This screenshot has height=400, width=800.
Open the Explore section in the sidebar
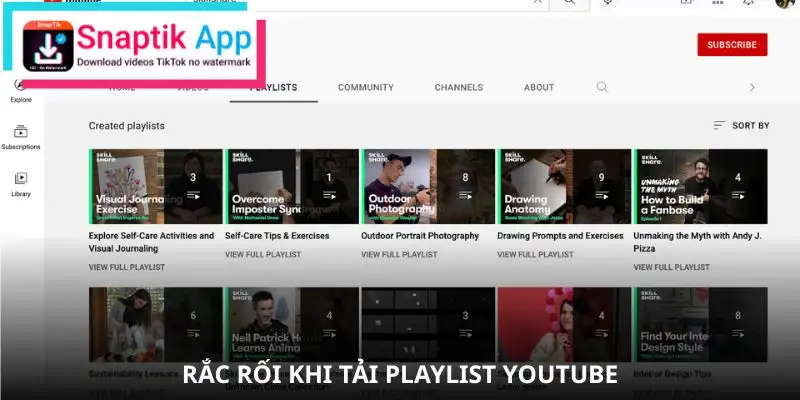tap(20, 92)
